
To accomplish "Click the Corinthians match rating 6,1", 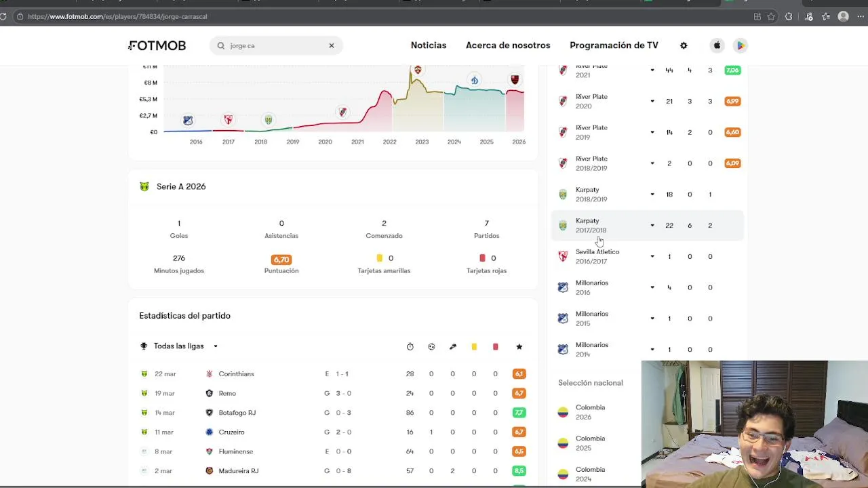I will coord(519,374).
